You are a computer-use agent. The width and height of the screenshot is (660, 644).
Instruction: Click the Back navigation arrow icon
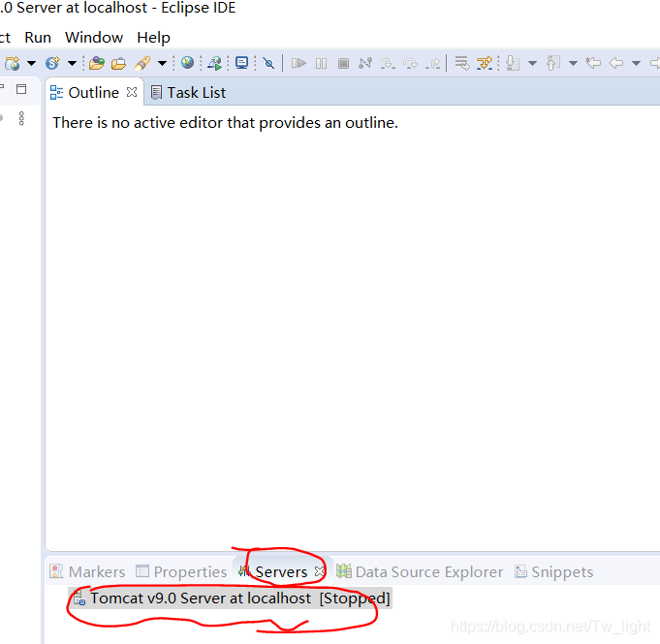tap(615, 64)
